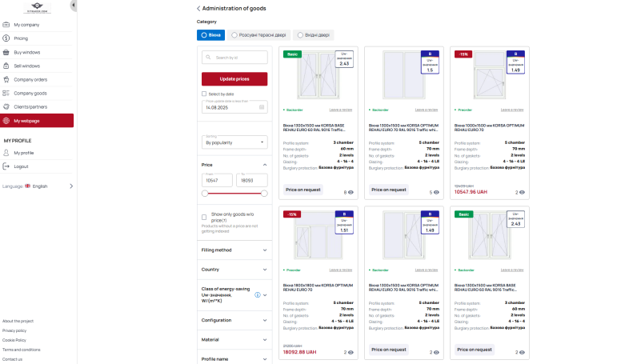The image size is (617, 364).
Task: Click the Pricing dollar icon
Action: 6,38
